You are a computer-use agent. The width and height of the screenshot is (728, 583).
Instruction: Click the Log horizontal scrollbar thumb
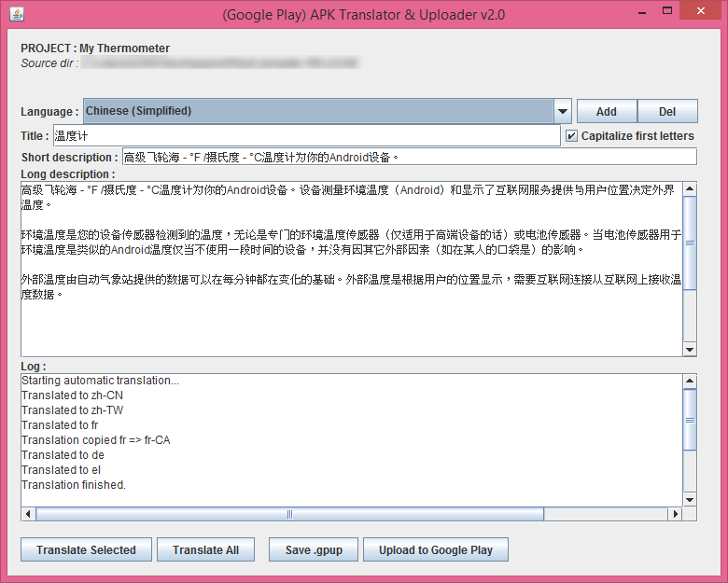289,514
